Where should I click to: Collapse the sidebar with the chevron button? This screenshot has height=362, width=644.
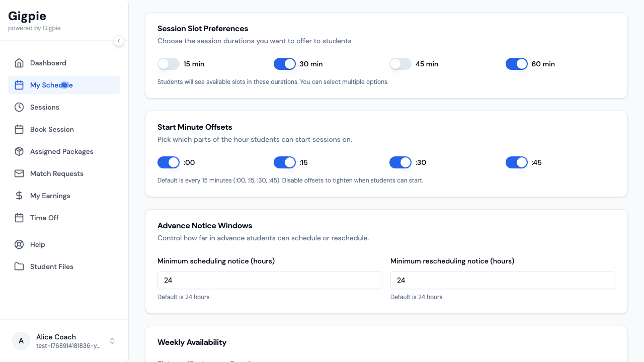click(119, 41)
